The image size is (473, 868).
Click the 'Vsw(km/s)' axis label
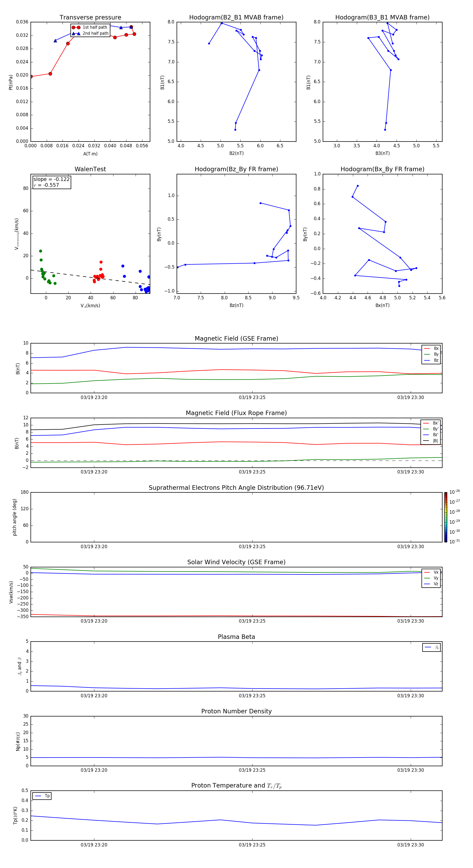coord(11,592)
